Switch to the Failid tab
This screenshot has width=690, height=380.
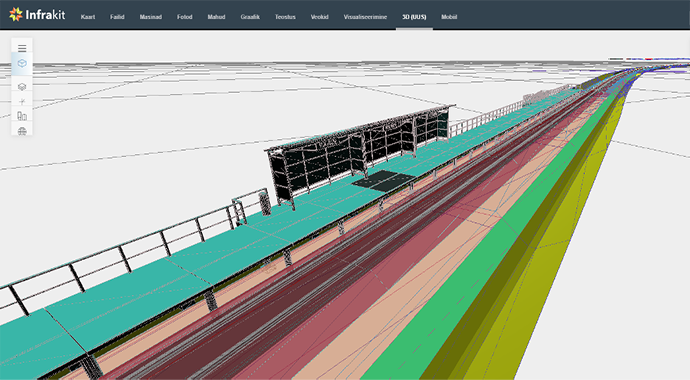pos(117,17)
